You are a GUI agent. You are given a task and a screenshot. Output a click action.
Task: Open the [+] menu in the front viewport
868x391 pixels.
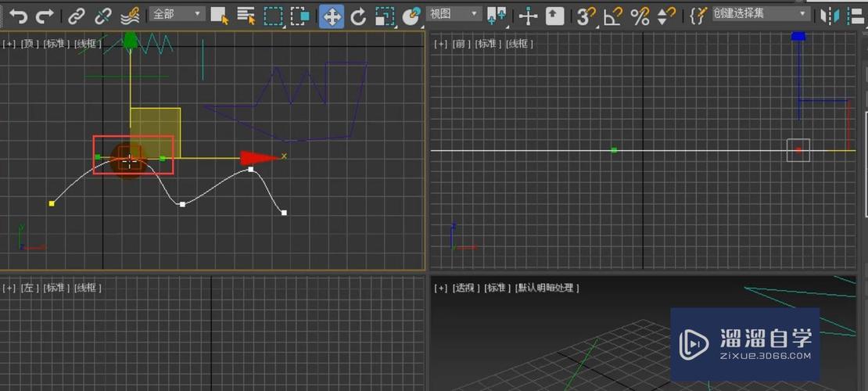coord(440,44)
